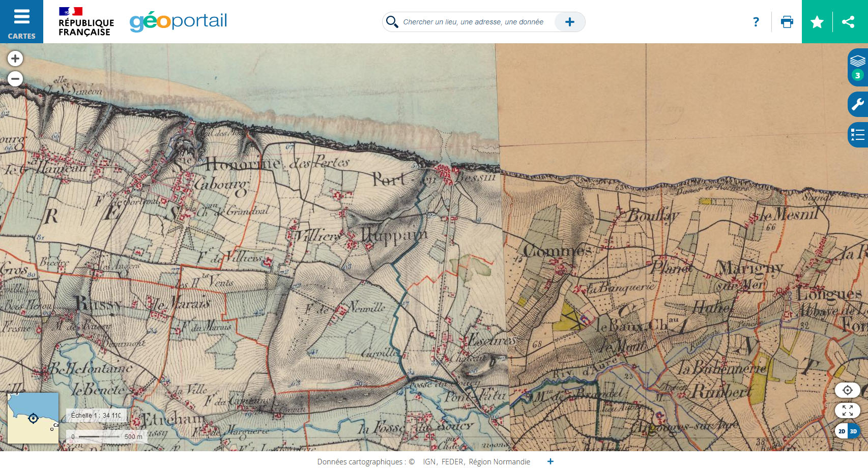Click the Commes label on map
The width and height of the screenshot is (868, 470).
[558, 250]
